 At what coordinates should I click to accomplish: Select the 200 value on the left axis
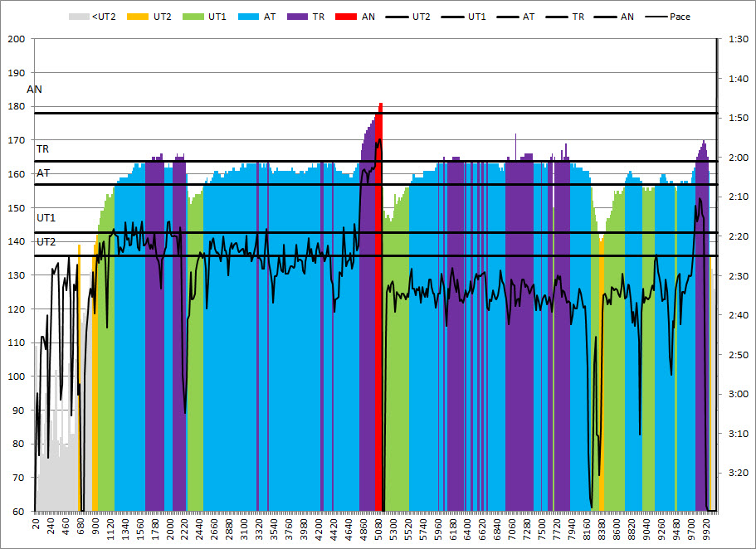coord(17,39)
